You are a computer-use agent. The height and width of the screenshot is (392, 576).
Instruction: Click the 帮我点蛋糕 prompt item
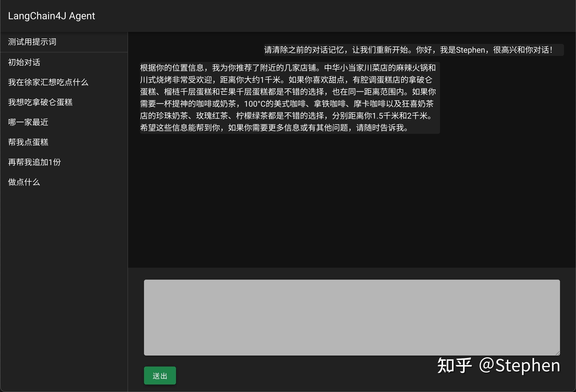[x=28, y=142]
